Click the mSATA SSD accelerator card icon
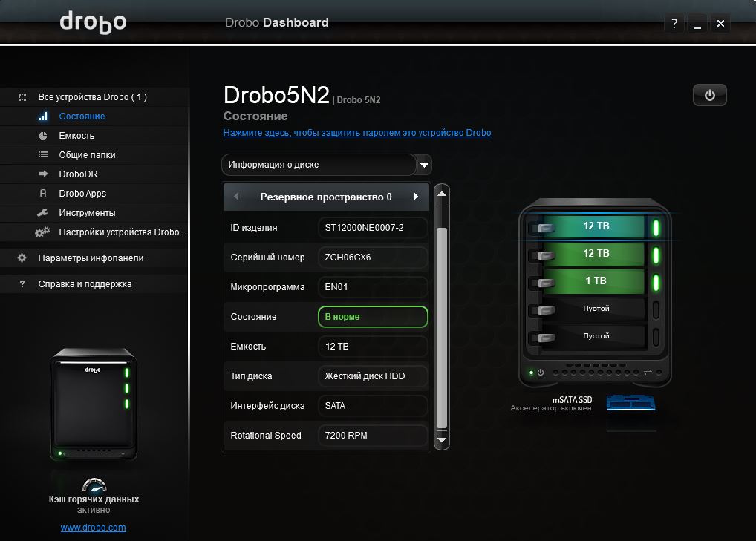The width and height of the screenshot is (756, 541). click(630, 403)
